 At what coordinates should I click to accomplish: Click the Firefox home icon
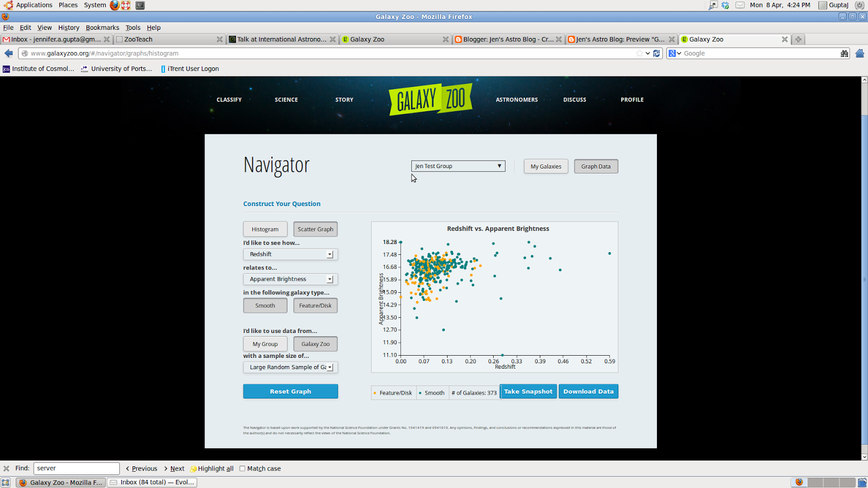coord(859,53)
